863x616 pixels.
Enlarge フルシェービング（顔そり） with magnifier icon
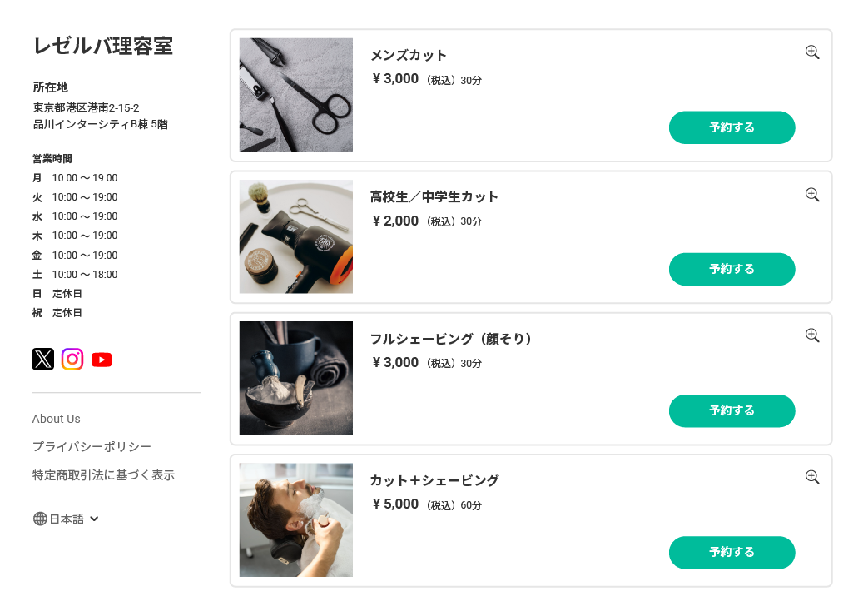point(812,335)
